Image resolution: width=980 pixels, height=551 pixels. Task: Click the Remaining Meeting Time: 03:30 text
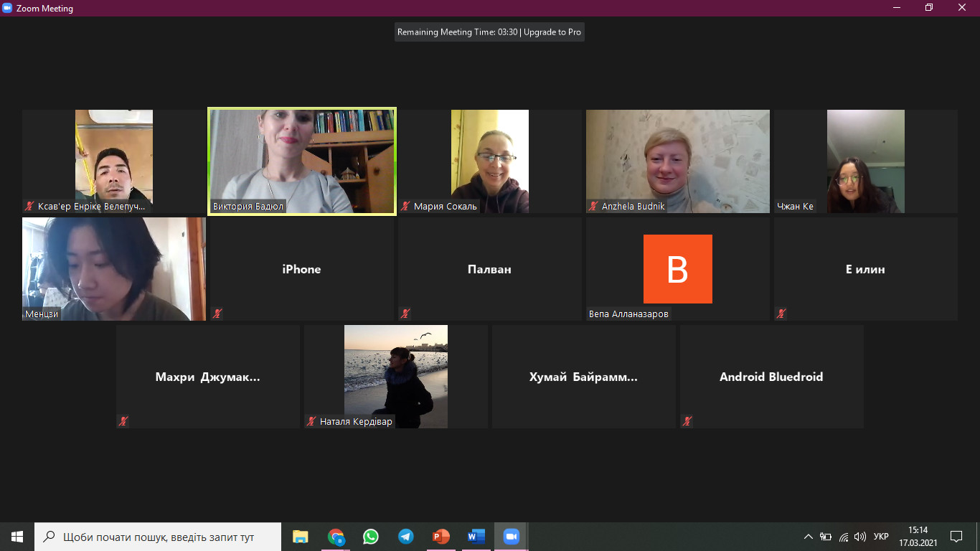pyautogui.click(x=458, y=32)
